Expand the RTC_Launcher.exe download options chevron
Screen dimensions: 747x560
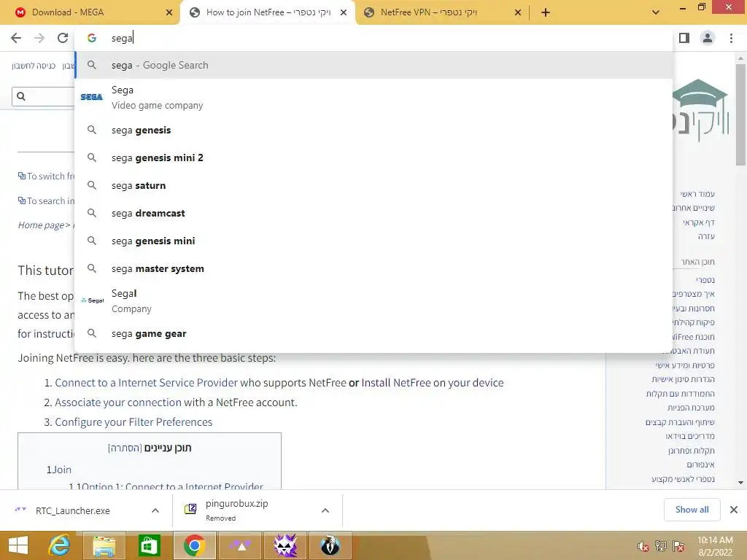pyautogui.click(x=155, y=510)
